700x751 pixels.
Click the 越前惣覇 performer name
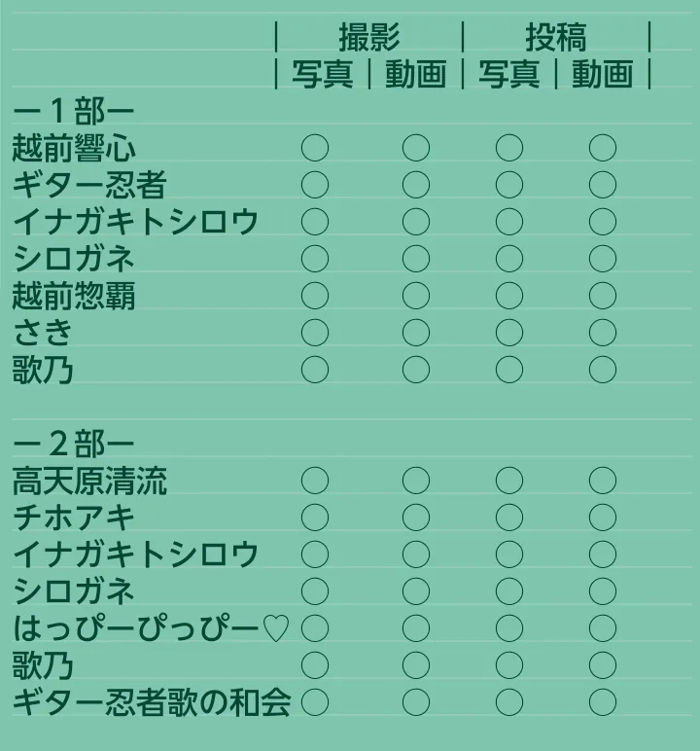pyautogui.click(x=74, y=296)
